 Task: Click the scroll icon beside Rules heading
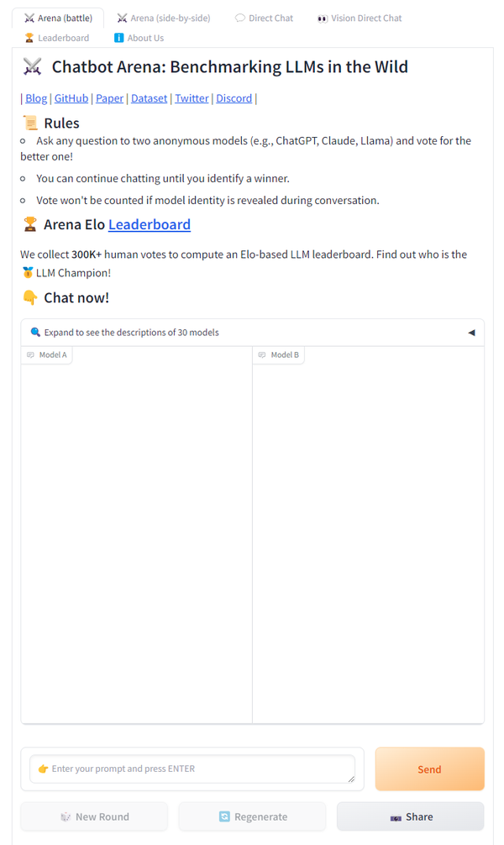pyautogui.click(x=30, y=123)
